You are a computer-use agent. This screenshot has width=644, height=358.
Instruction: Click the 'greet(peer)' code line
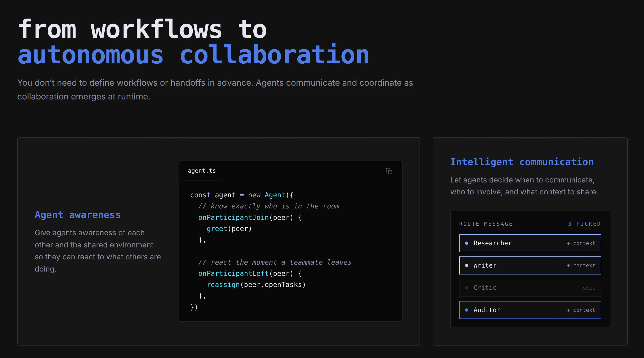click(x=229, y=229)
